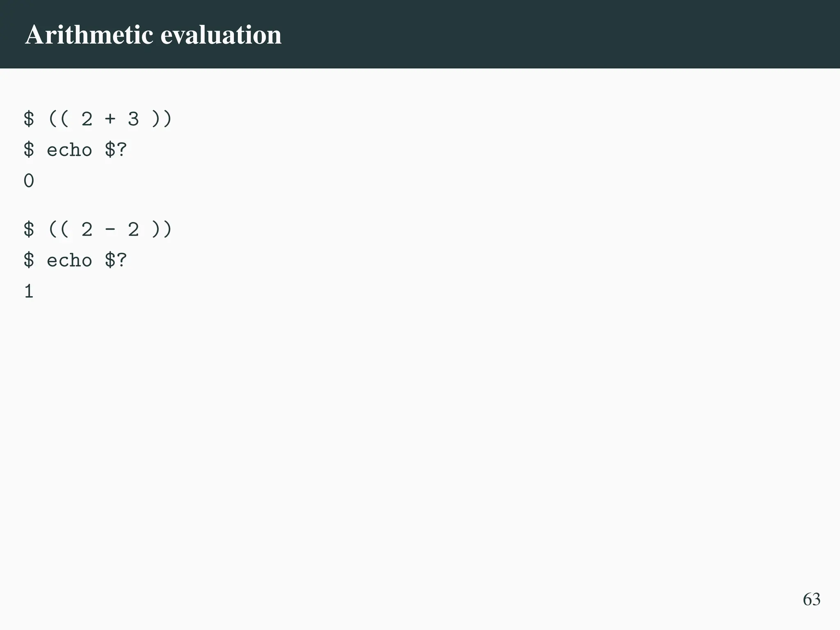The width and height of the screenshot is (840, 630).
Task: Click the opening "((" of the subtraction expression
Action: pos(58,229)
